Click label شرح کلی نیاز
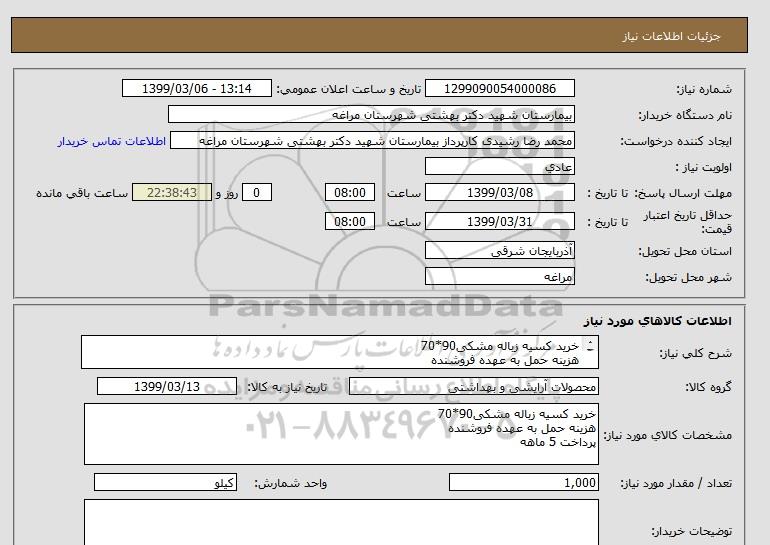Image resolution: width=770 pixels, height=545 pixels. click(695, 353)
